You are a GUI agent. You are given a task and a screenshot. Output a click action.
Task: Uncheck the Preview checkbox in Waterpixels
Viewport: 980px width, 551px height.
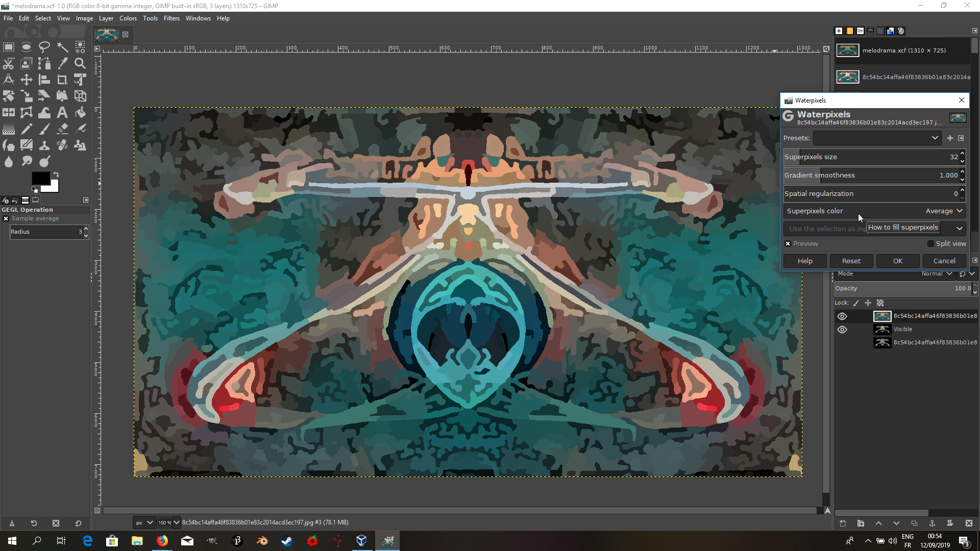click(788, 244)
